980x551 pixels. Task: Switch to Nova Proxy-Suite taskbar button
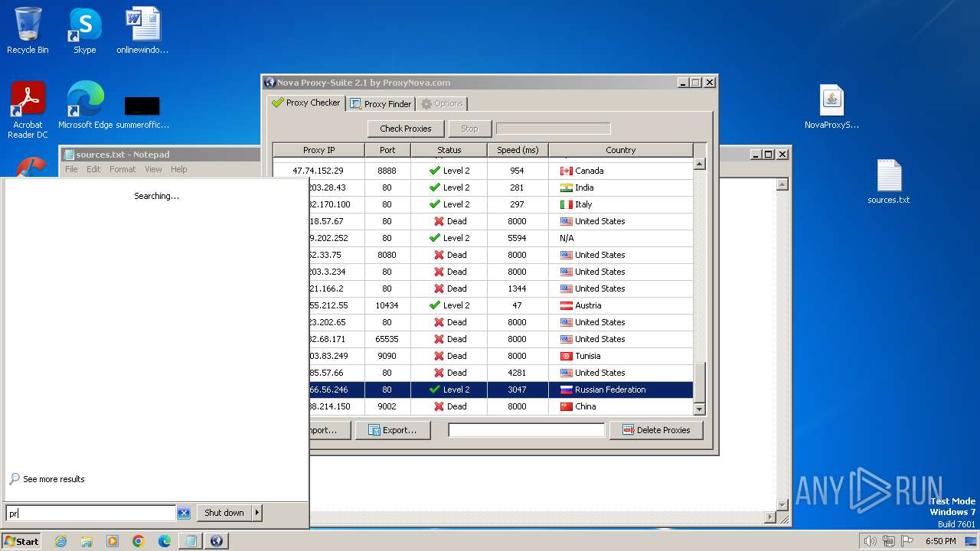point(217,541)
